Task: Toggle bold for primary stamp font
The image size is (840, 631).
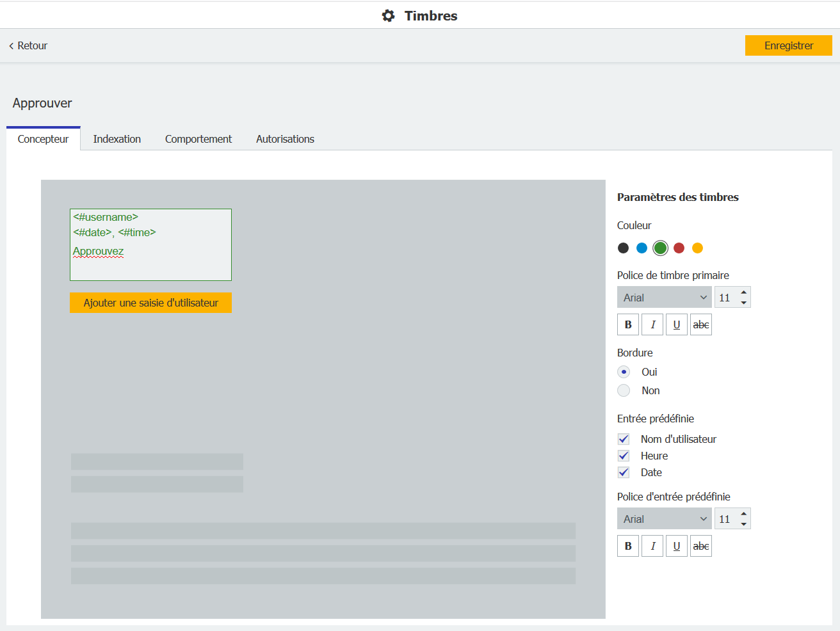Action: tap(627, 324)
